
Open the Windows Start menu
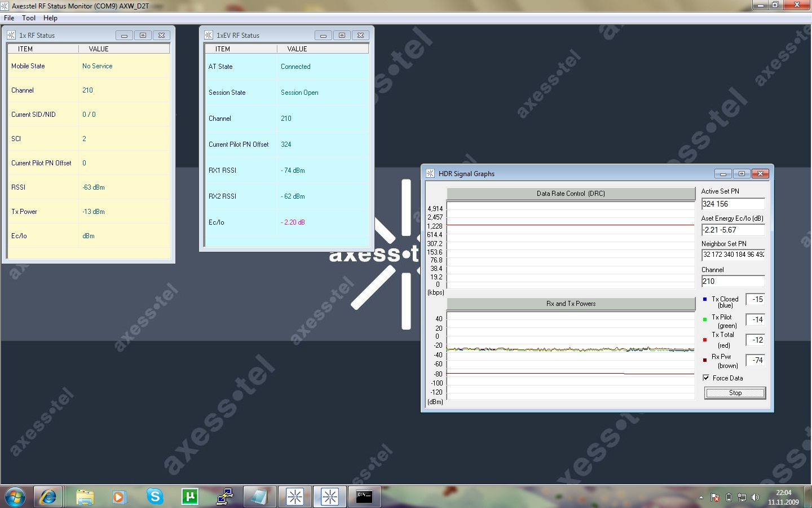click(x=15, y=497)
